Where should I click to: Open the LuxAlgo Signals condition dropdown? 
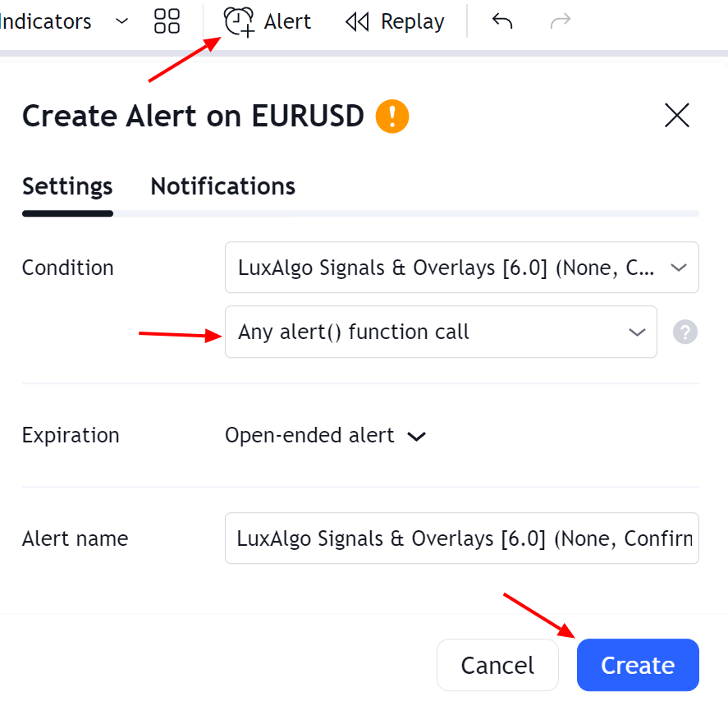(462, 268)
